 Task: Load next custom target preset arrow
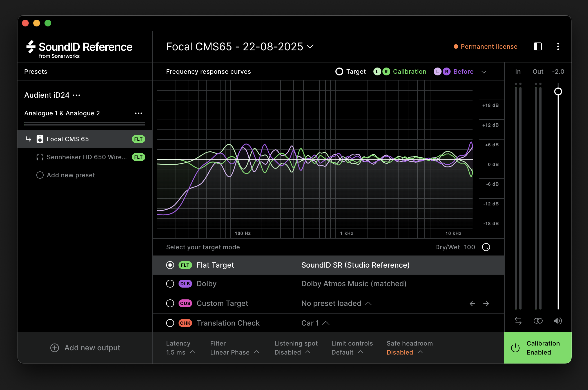[x=486, y=304]
